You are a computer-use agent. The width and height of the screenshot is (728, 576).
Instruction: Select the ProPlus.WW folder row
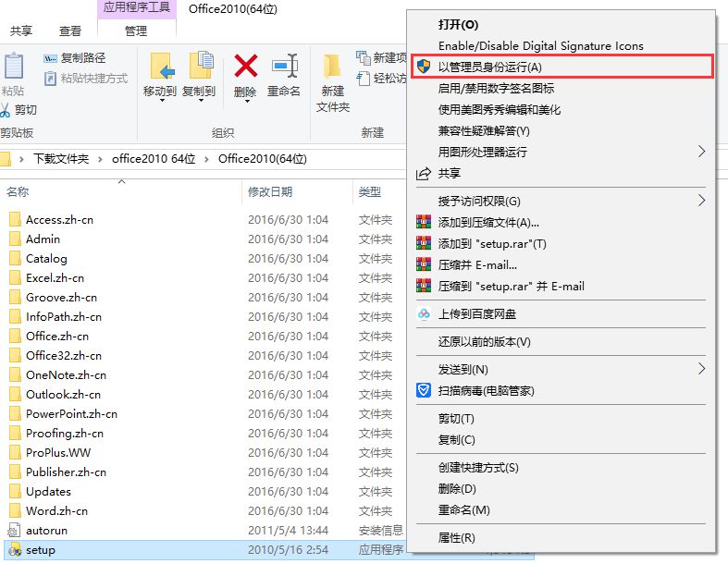204,452
